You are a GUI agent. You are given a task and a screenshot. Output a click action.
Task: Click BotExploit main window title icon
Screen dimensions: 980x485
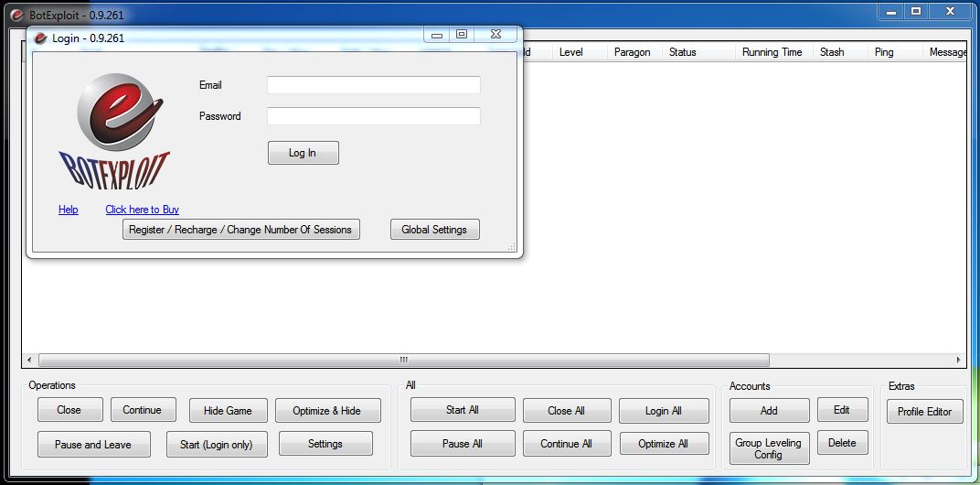16,15
